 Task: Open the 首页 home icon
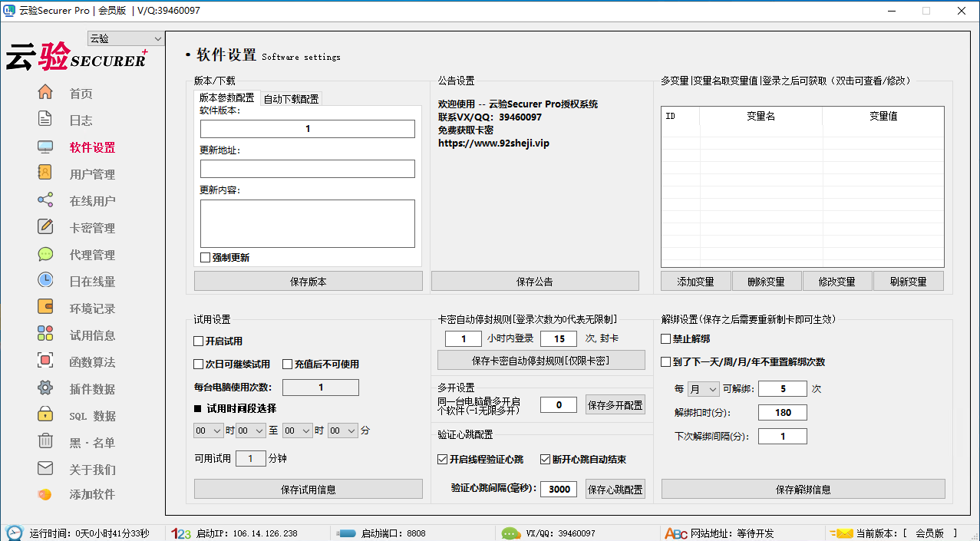pyautogui.click(x=45, y=93)
